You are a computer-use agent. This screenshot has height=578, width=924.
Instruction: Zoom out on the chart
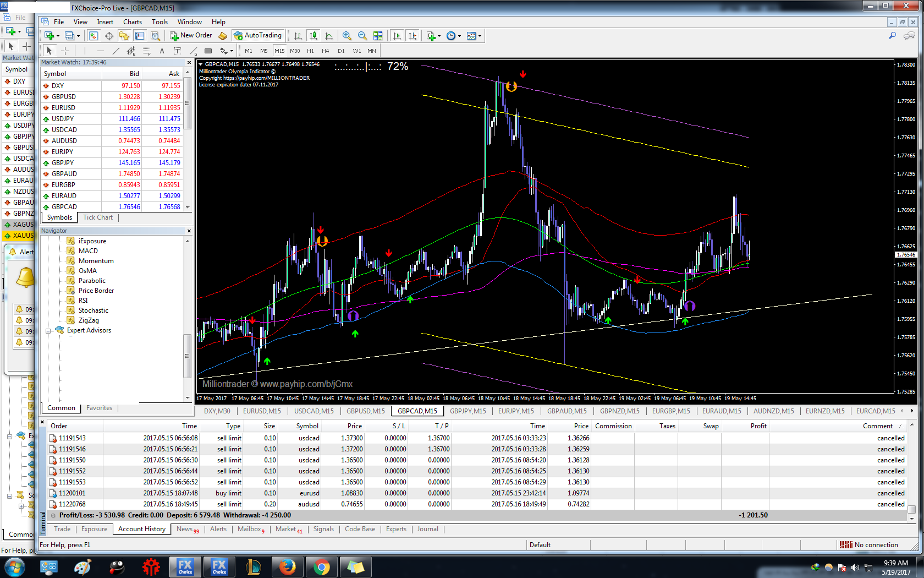(x=362, y=36)
